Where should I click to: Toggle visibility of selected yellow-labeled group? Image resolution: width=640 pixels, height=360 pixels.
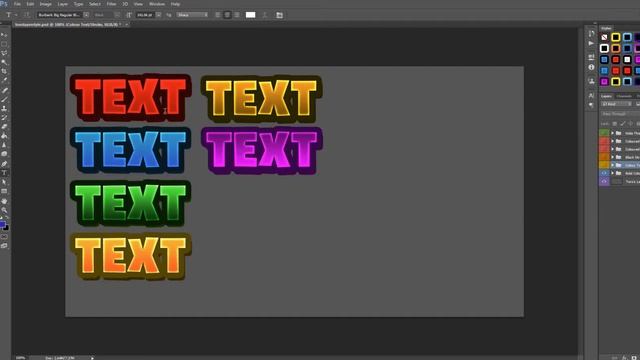pos(604,165)
